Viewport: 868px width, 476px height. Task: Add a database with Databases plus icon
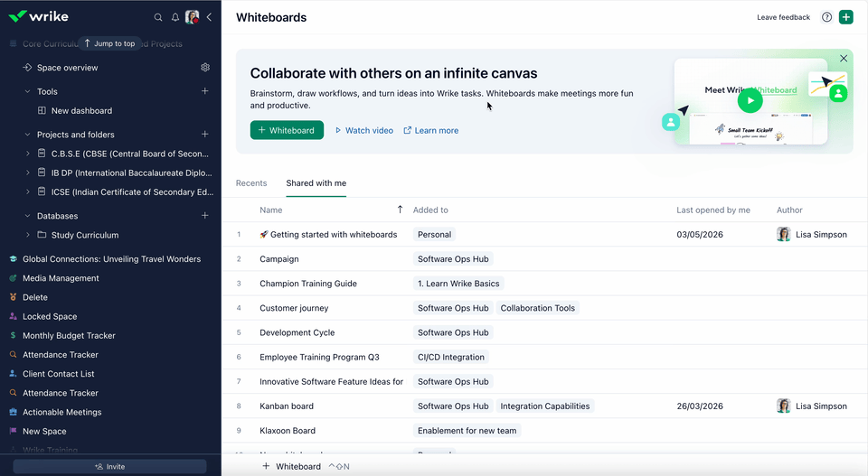[205, 215]
